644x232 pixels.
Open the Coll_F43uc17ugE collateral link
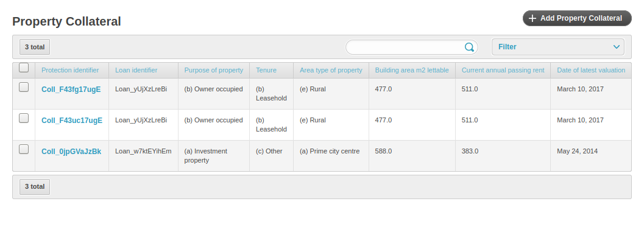point(72,121)
